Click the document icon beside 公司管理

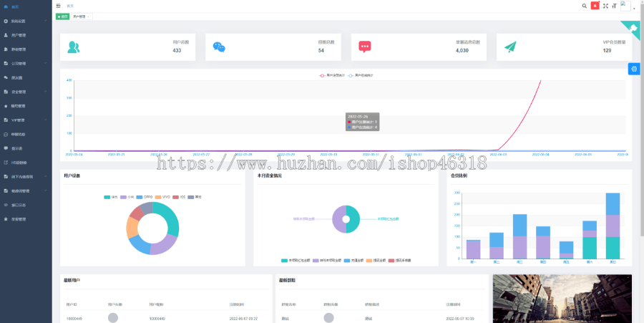(x=6, y=64)
